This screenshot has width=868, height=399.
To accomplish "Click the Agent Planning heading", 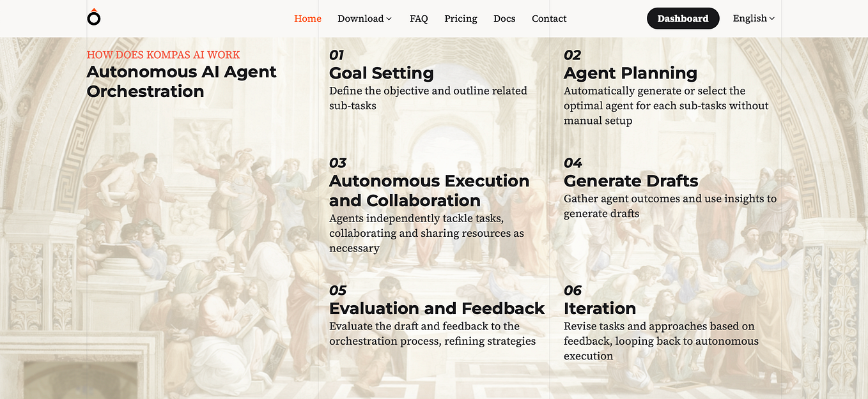I will [630, 73].
